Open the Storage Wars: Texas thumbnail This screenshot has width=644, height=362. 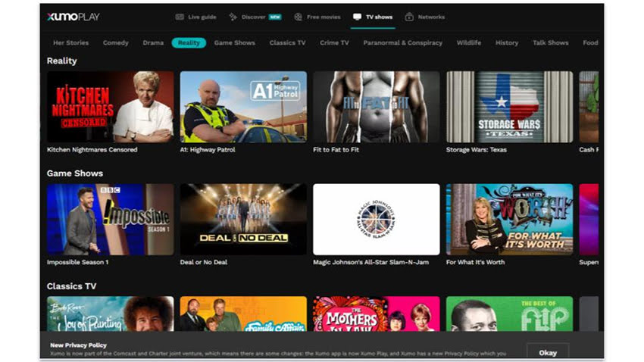pos(509,107)
